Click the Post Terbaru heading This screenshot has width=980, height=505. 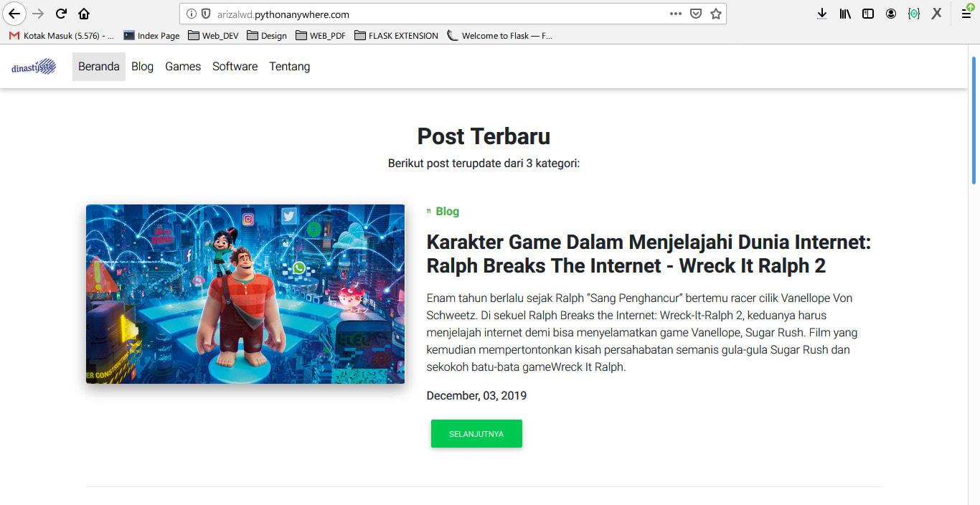(x=484, y=136)
